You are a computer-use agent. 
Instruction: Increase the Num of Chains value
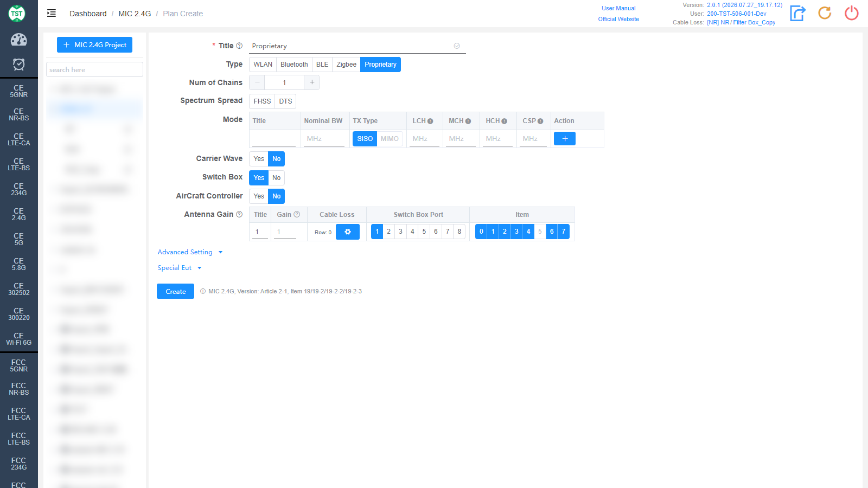pyautogui.click(x=312, y=82)
